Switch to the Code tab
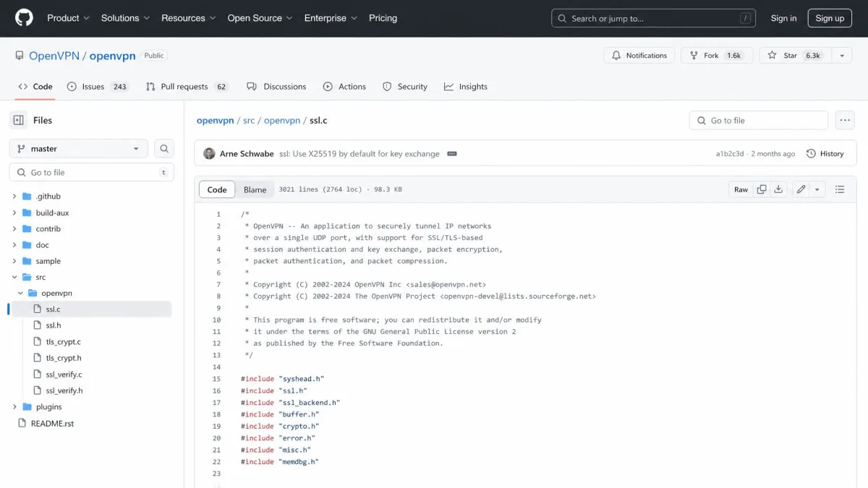Viewport: 868px width, 488px height. coord(35,87)
